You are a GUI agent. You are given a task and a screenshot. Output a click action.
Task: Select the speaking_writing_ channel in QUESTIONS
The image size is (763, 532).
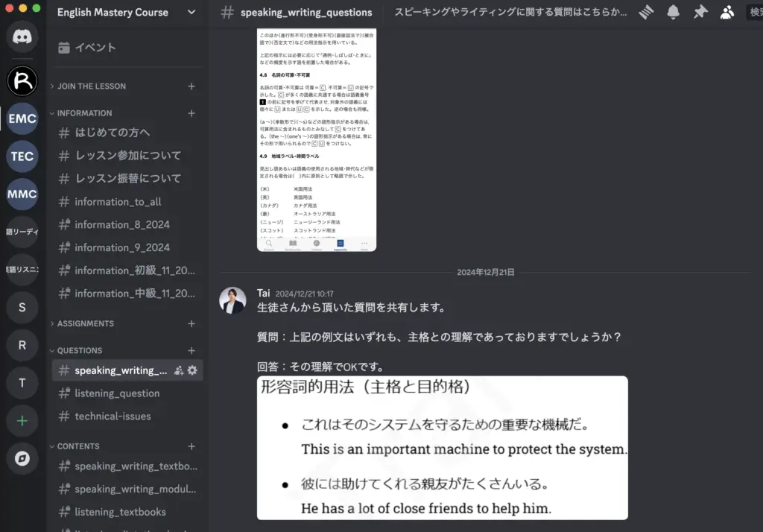pos(127,370)
